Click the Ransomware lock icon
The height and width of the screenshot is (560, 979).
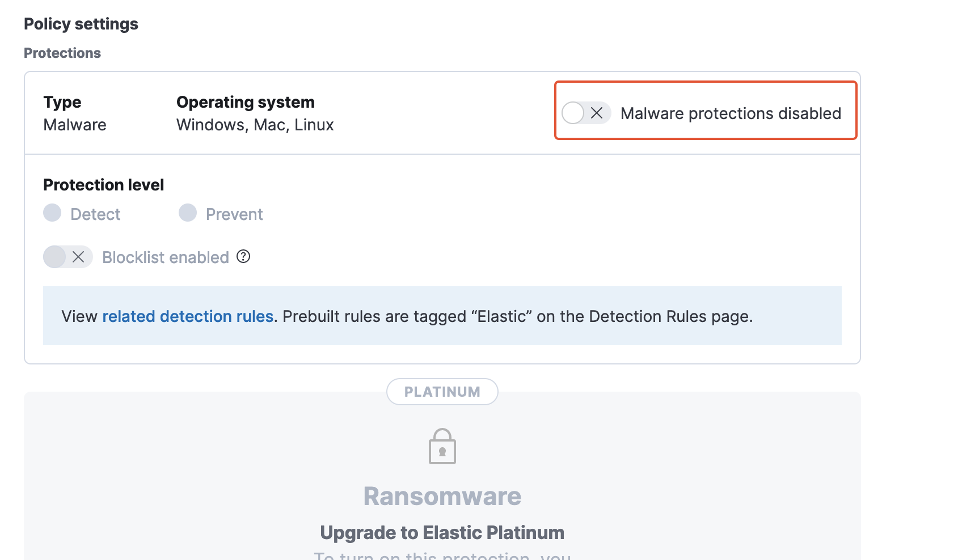point(442,446)
